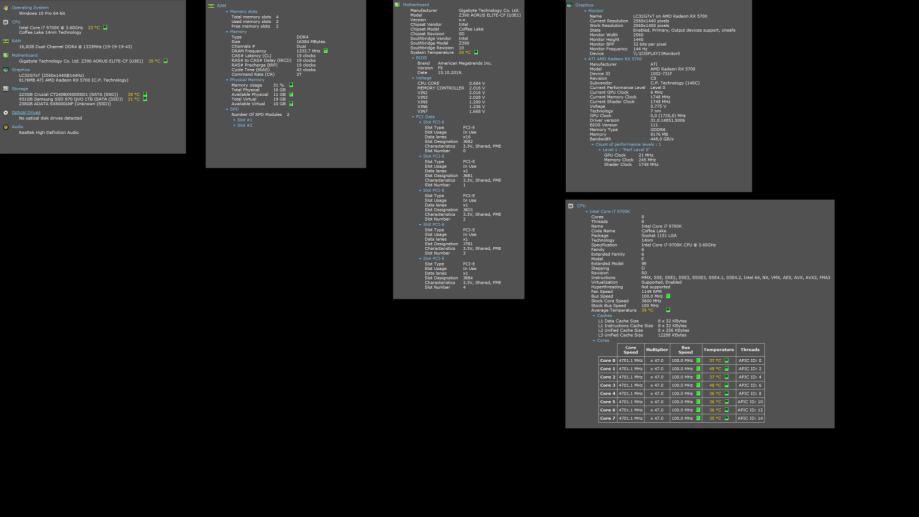Click Core Speed column header in cores table
The image size is (919, 517).
[x=631, y=349]
